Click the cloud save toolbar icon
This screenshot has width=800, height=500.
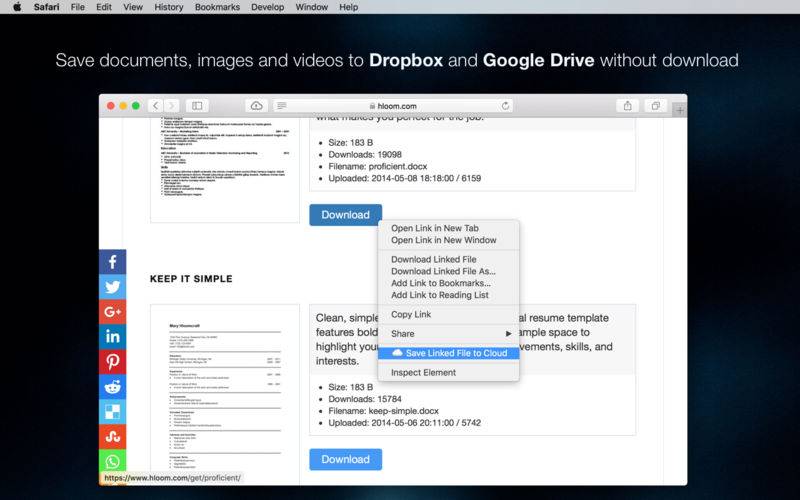click(257, 106)
